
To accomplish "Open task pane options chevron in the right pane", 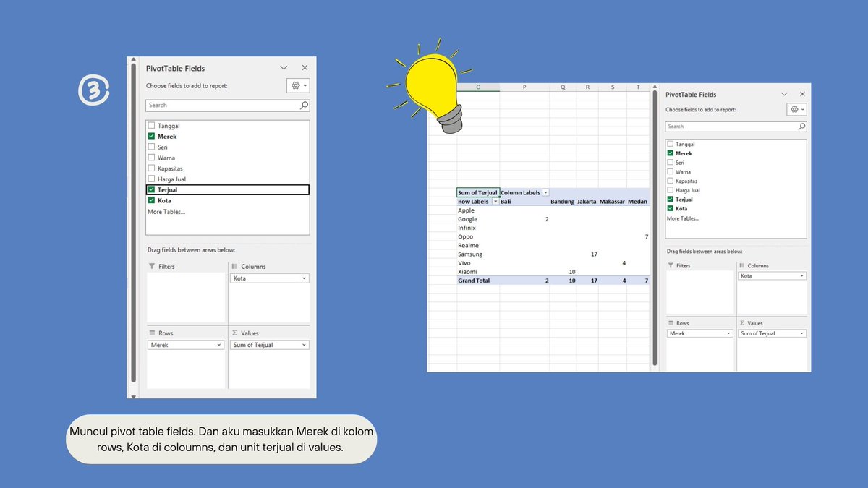I will tap(785, 94).
